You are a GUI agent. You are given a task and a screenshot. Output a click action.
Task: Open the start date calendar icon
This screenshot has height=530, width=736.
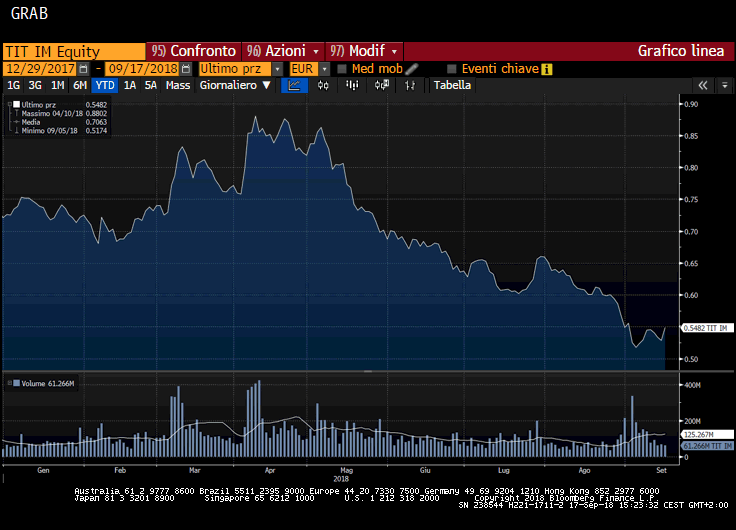tap(84, 69)
